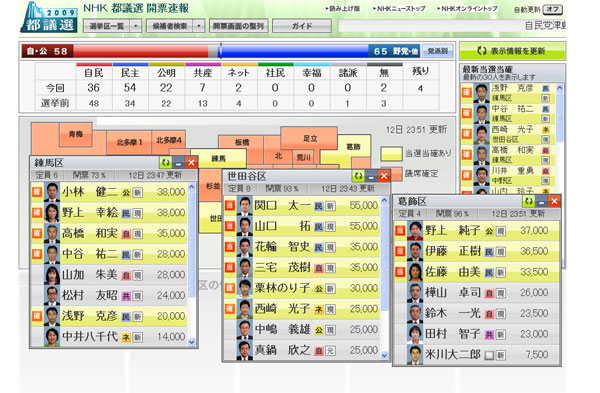The width and height of the screenshot is (600, 393).
Task: Click the 当 badge next to 伊藤 正樹
Action: coord(400,251)
